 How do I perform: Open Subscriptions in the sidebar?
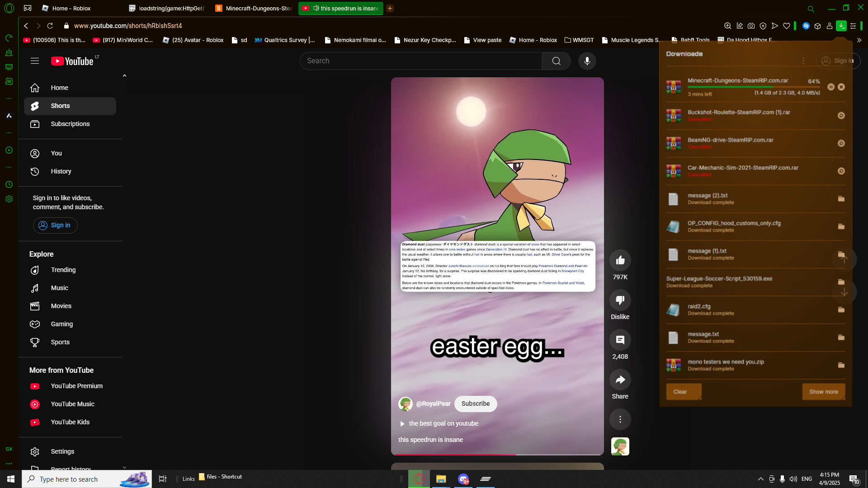(x=70, y=124)
